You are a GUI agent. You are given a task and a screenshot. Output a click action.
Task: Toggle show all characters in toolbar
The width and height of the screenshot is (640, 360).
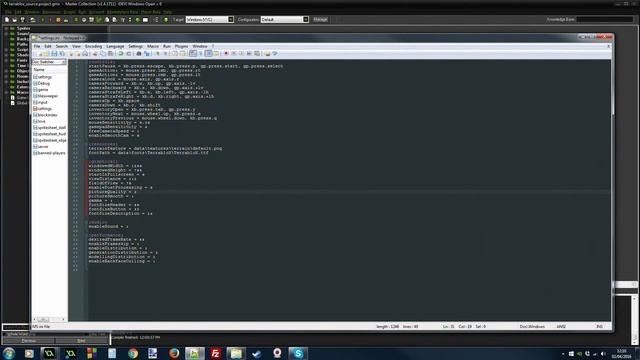point(200,53)
